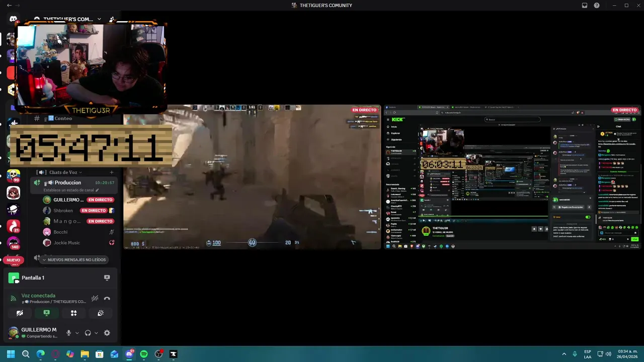Open Microsoft Store from taskbar
This screenshot has width=644, height=362.
pyautogui.click(x=100, y=354)
